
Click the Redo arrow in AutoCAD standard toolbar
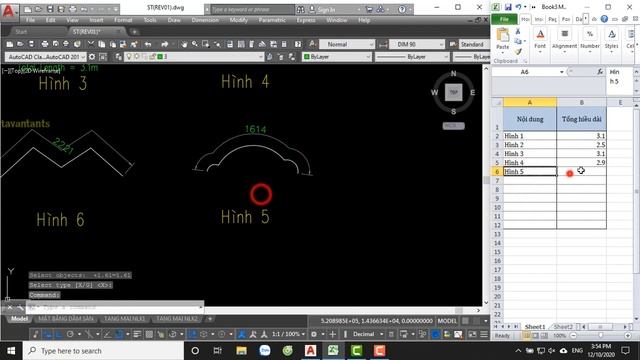[x=164, y=44]
